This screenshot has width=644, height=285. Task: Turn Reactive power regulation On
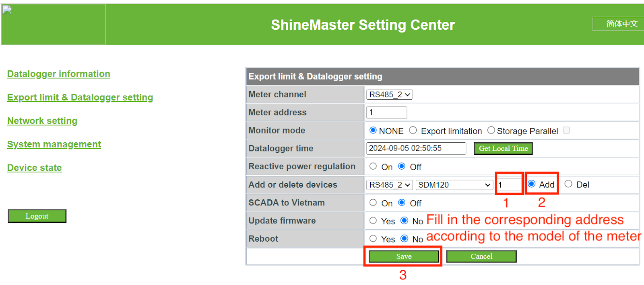373,166
